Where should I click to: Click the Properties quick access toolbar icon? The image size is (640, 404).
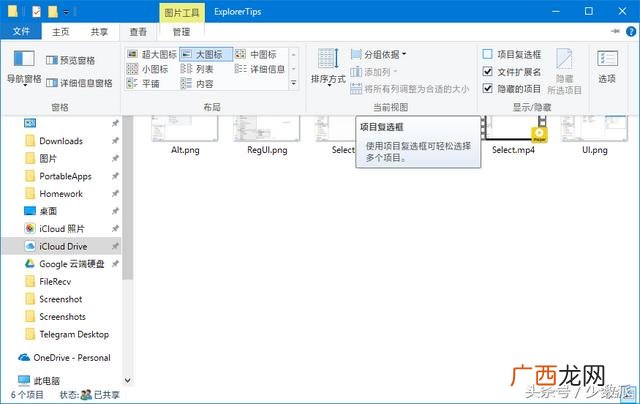pos(36,11)
